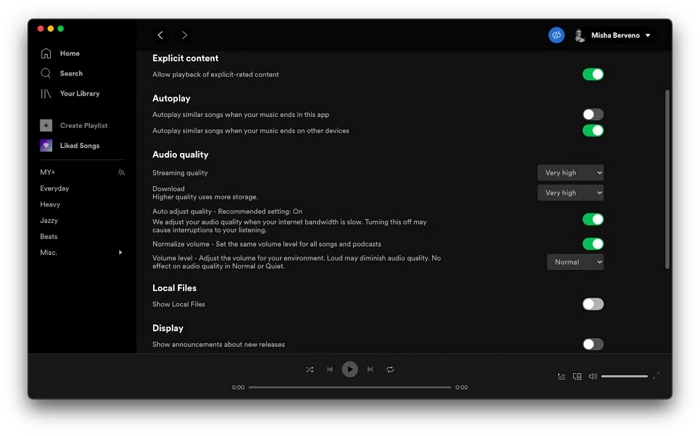The width and height of the screenshot is (700, 436).
Task: Turn off Normalize volume
Action: click(593, 244)
